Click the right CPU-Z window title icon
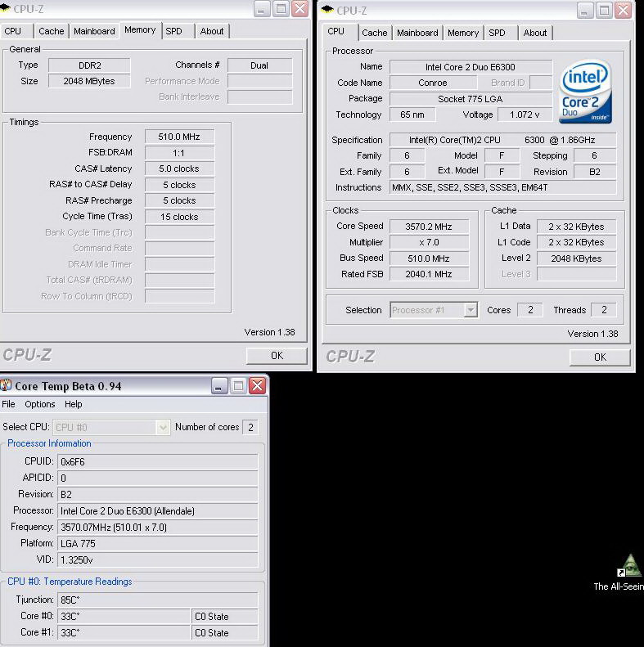644x647 pixels. click(x=327, y=10)
